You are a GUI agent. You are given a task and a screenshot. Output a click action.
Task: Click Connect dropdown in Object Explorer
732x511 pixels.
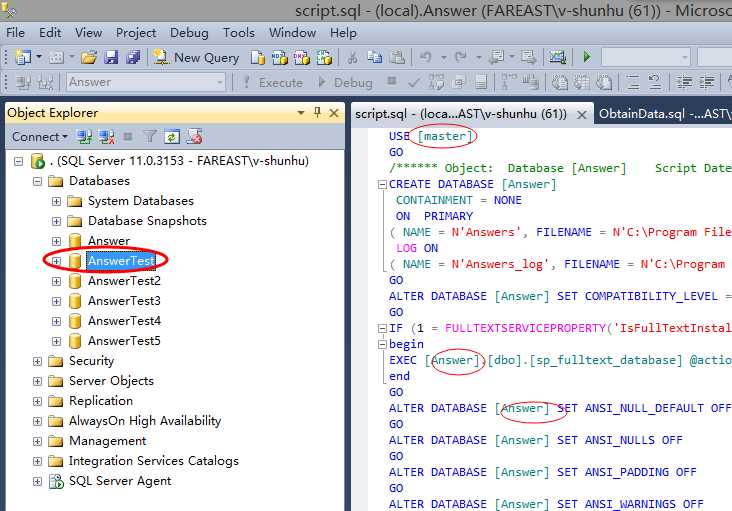(40, 137)
